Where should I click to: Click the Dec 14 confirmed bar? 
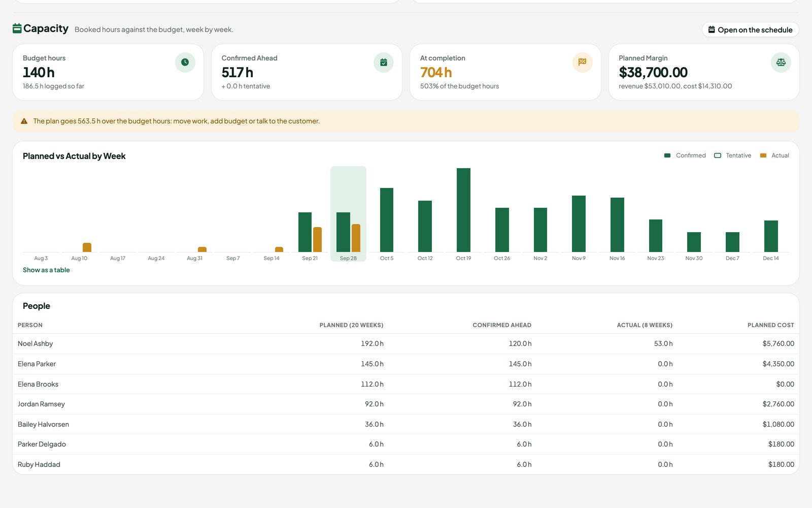tap(771, 236)
